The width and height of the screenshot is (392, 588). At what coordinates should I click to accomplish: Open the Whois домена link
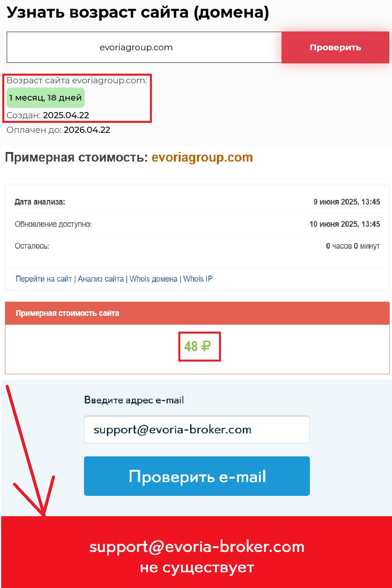(153, 279)
